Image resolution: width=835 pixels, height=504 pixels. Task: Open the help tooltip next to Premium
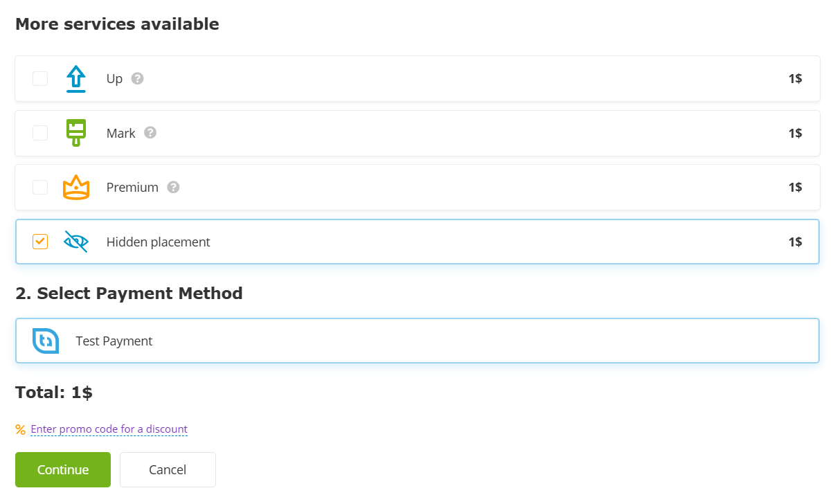coord(173,187)
